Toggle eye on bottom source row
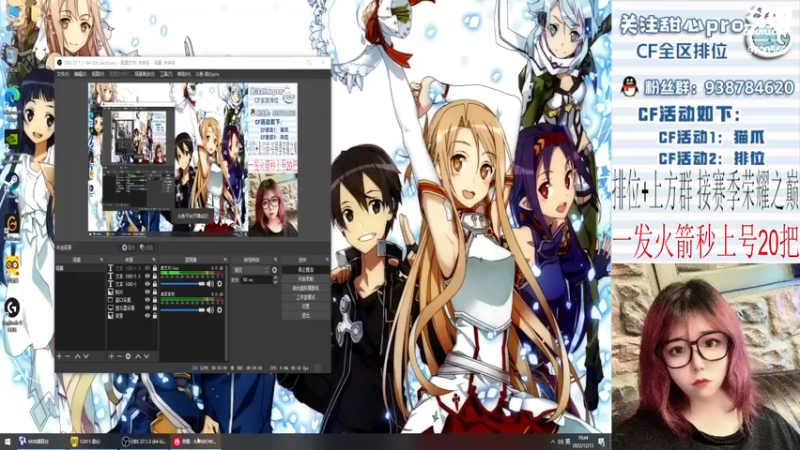Image resolution: width=800 pixels, height=450 pixels. (x=147, y=316)
